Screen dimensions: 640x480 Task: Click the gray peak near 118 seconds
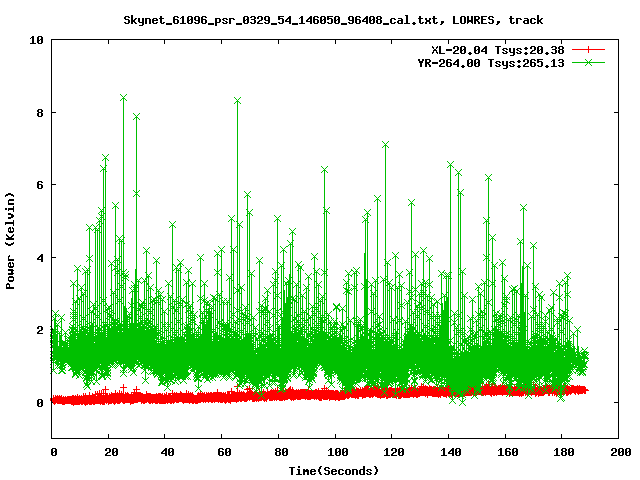point(385,145)
